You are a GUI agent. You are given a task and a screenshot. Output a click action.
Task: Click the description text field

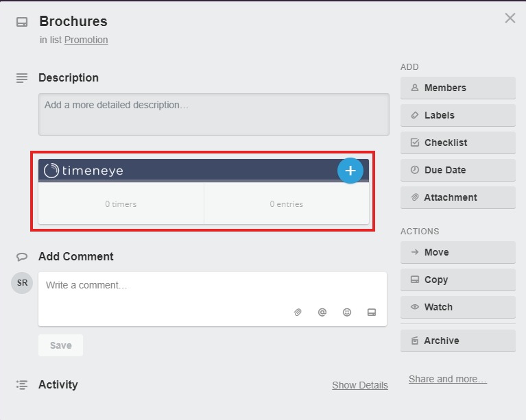click(x=214, y=114)
